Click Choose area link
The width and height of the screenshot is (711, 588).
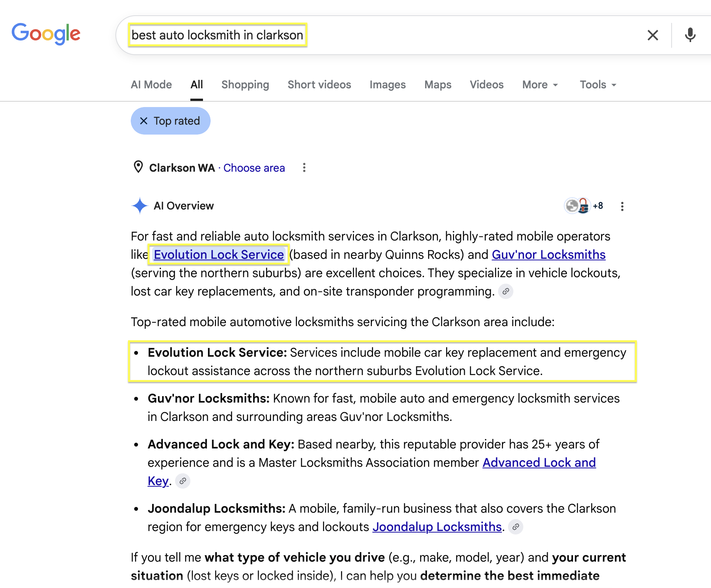254,168
